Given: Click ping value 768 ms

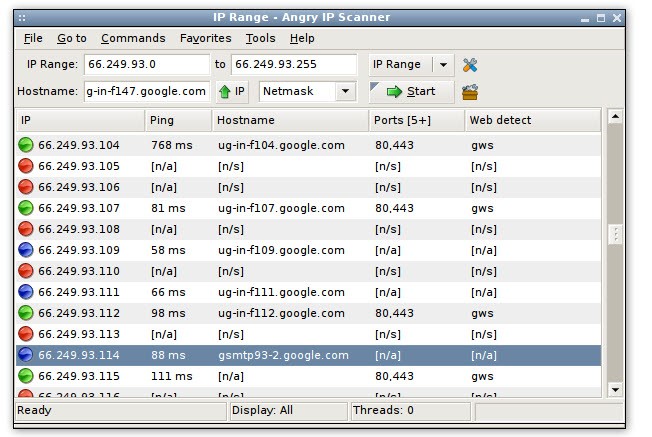Looking at the screenshot, I should 172,145.
